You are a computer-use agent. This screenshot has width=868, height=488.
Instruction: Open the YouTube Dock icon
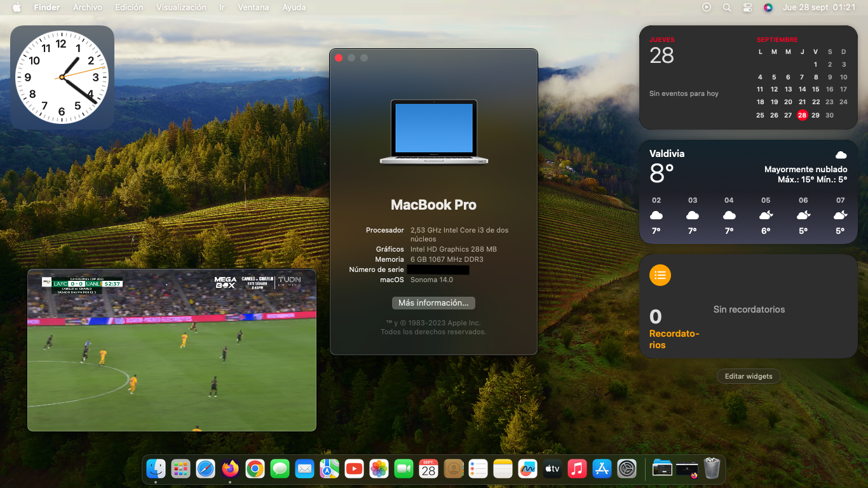(x=354, y=469)
